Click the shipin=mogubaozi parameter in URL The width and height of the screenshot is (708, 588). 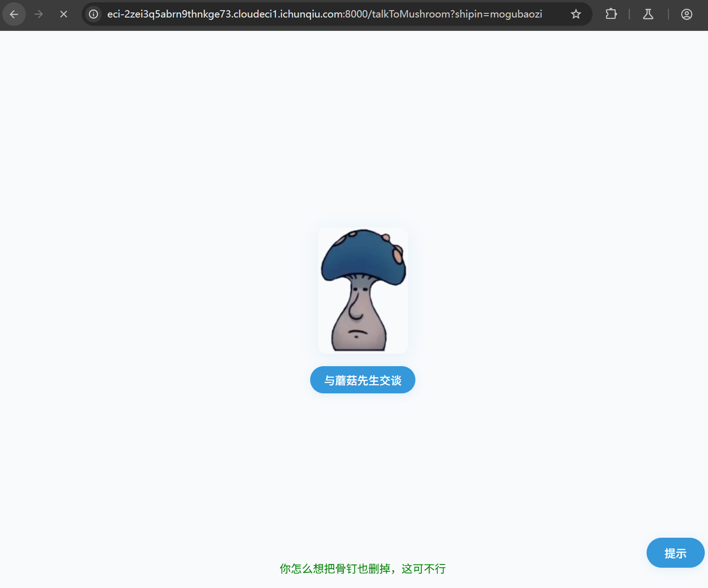pos(498,14)
